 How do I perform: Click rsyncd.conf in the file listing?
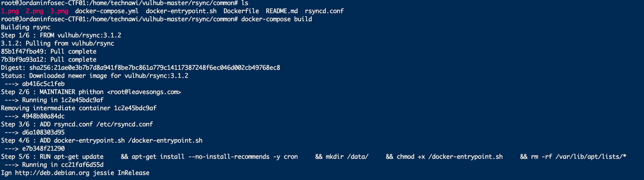point(324,11)
